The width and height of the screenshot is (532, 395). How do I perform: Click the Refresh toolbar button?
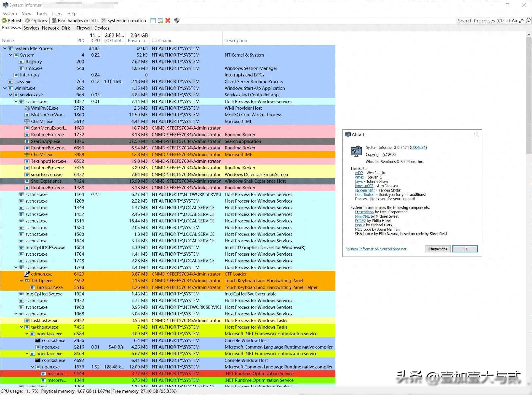pyautogui.click(x=12, y=21)
